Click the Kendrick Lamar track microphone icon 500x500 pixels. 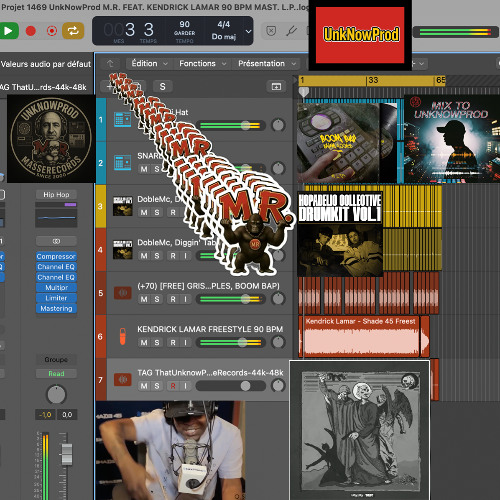pos(122,336)
